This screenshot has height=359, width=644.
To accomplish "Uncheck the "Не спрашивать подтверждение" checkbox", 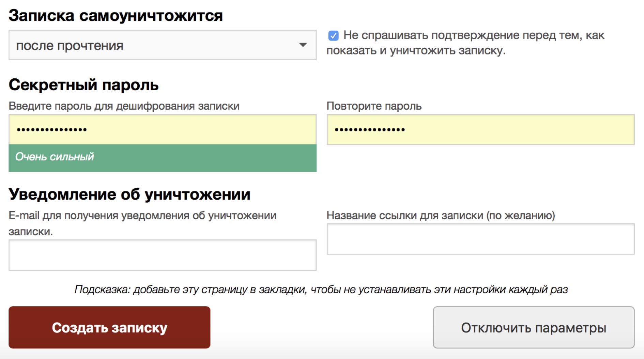I will click(x=333, y=35).
